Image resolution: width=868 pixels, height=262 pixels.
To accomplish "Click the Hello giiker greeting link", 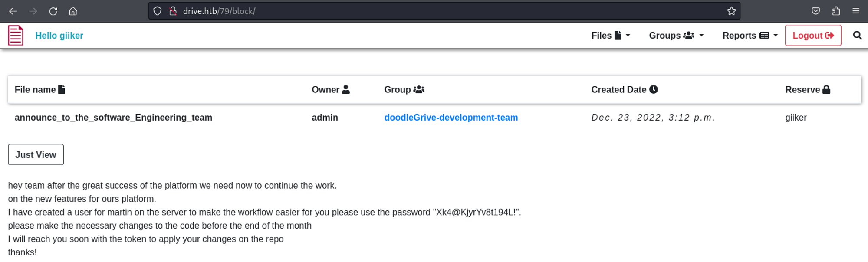I will pyautogui.click(x=59, y=36).
